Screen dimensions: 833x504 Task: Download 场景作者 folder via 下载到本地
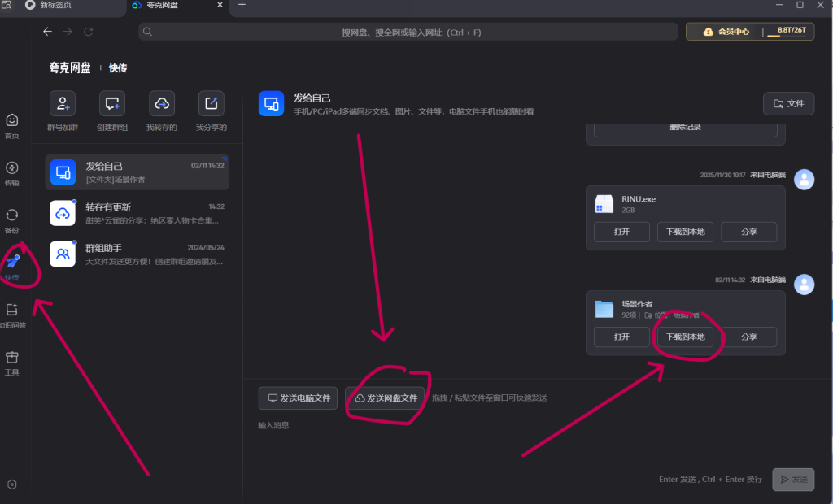(685, 337)
